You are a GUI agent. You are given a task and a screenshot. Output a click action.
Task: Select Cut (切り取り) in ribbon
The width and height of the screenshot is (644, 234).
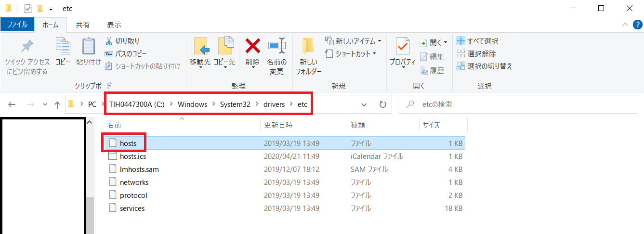point(123,41)
